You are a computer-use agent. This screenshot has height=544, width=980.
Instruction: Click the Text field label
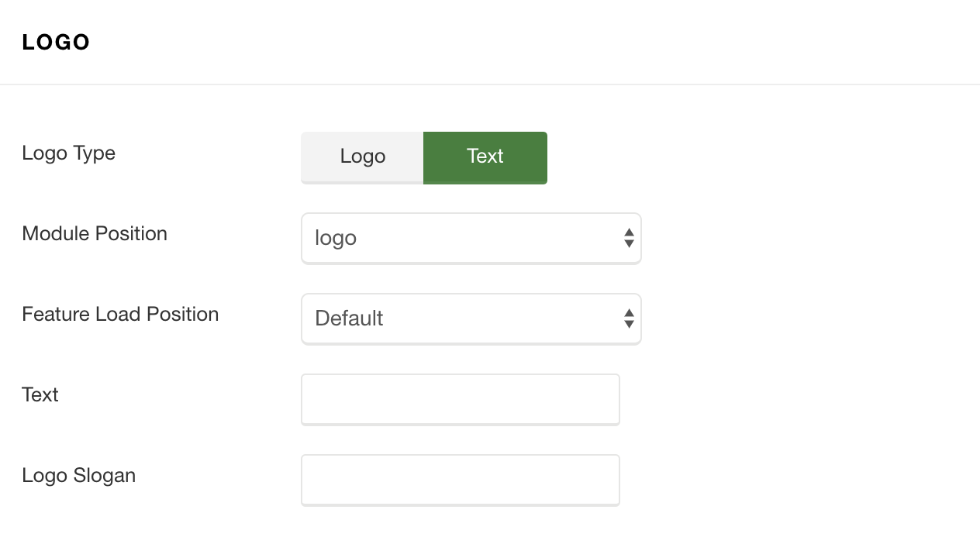40,394
